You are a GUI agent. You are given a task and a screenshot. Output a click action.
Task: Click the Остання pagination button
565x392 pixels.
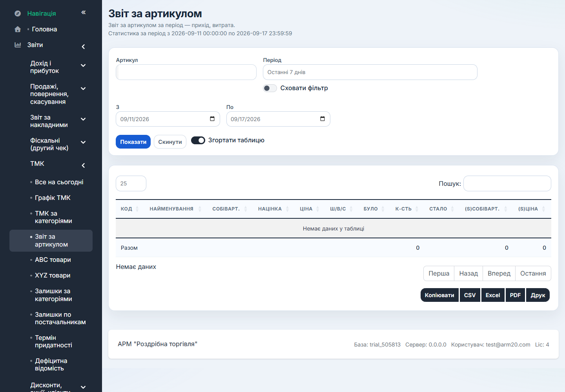tap(533, 274)
